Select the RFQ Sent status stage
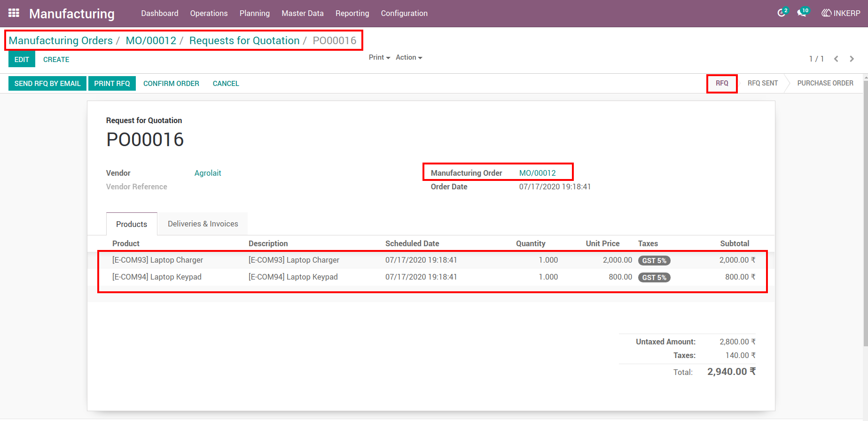 click(x=763, y=83)
